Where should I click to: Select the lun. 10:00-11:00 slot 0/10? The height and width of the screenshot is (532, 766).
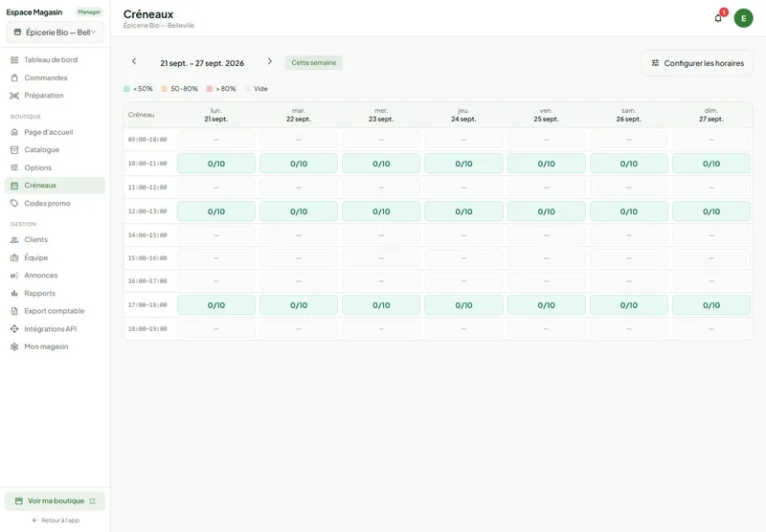216,164
